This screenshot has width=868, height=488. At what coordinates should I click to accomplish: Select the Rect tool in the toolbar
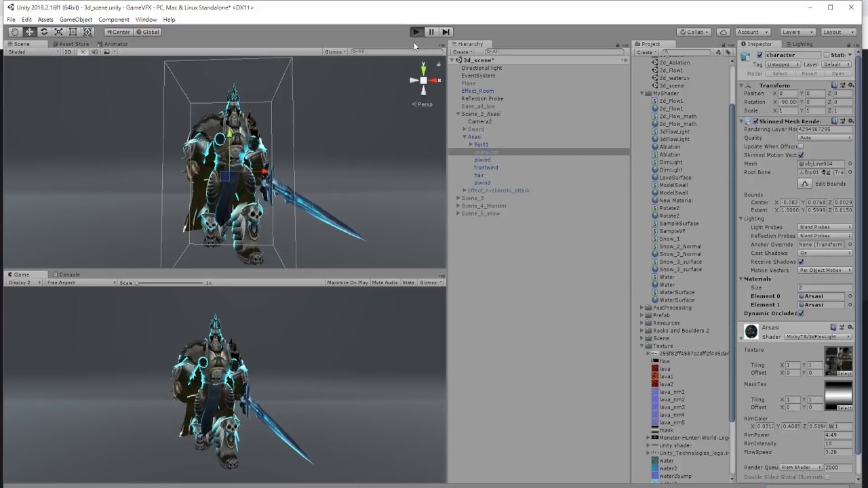pos(73,32)
